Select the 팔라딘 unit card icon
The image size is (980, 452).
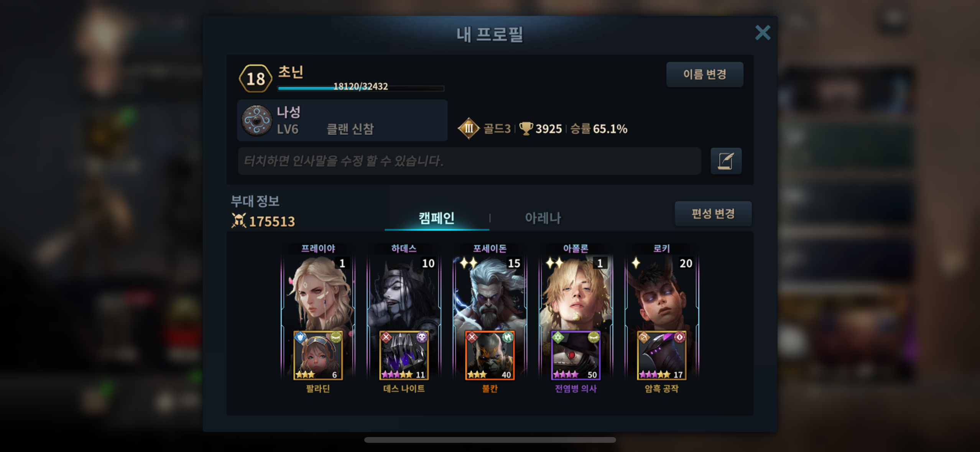pos(318,355)
